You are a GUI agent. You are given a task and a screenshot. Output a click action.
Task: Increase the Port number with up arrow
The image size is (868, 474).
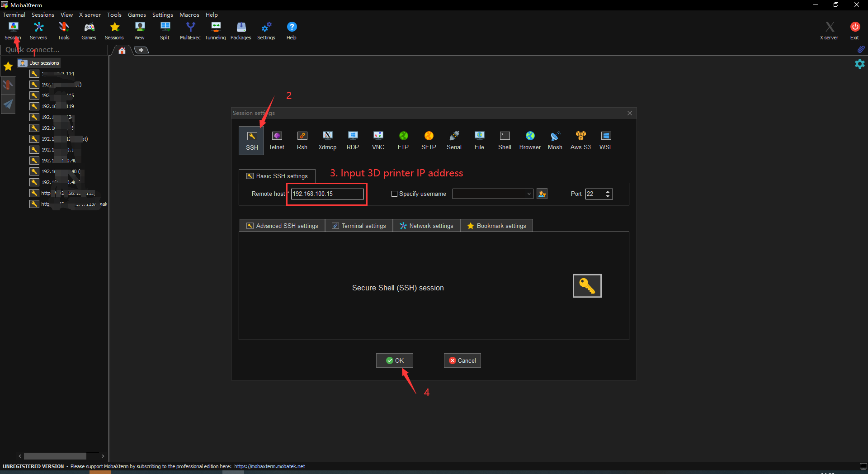coord(608,191)
